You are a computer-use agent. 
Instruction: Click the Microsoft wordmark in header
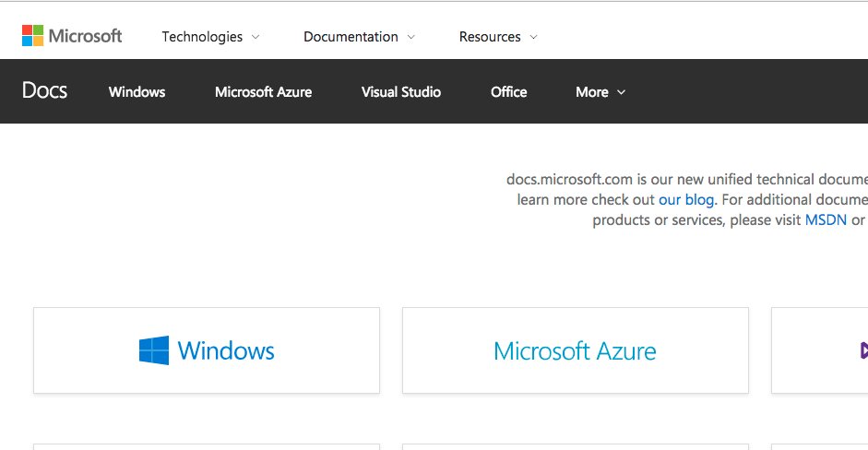point(85,36)
